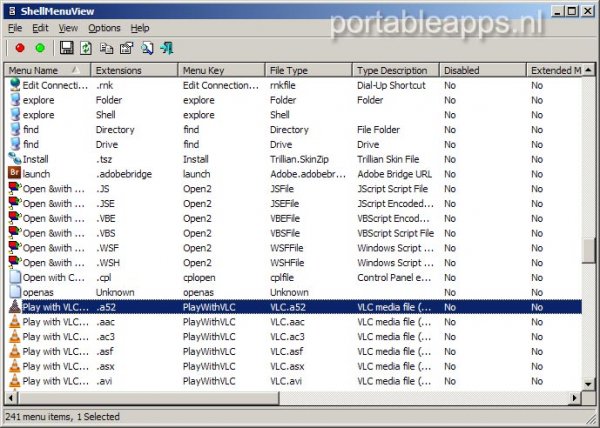Open the View menu
This screenshot has width=600, height=428.
(x=68, y=28)
